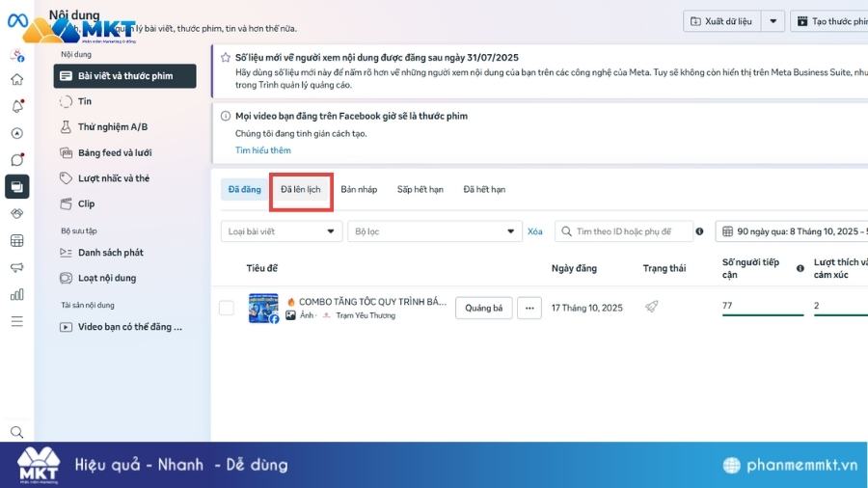This screenshot has width=868, height=488.
Task: Click the Meta logo icon
Action: click(x=17, y=21)
